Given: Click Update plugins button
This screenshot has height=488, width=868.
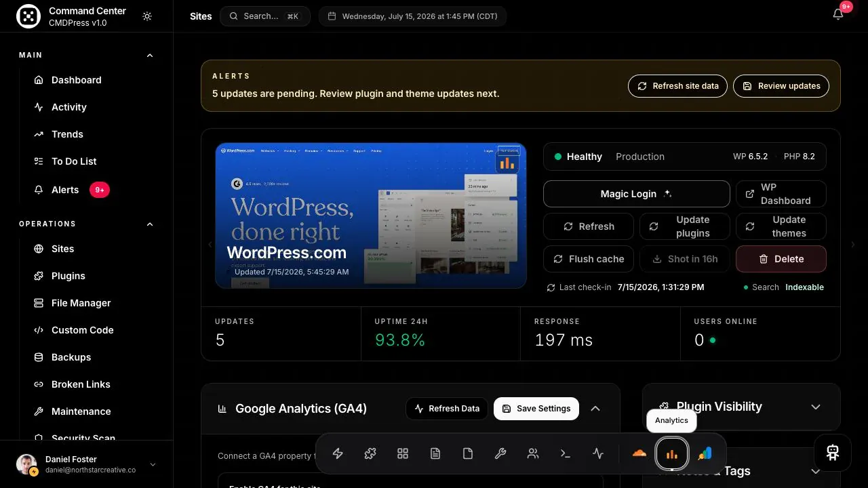Looking at the screenshot, I should click(685, 226).
